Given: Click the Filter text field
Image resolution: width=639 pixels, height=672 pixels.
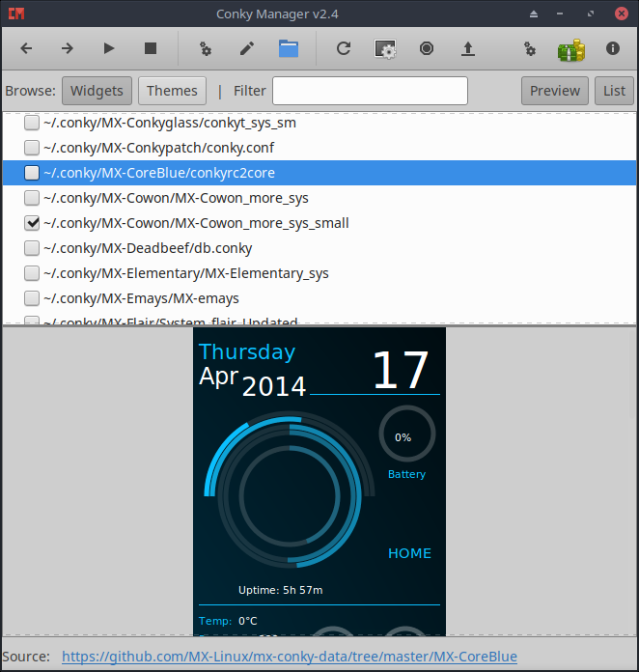Looking at the screenshot, I should (370, 91).
